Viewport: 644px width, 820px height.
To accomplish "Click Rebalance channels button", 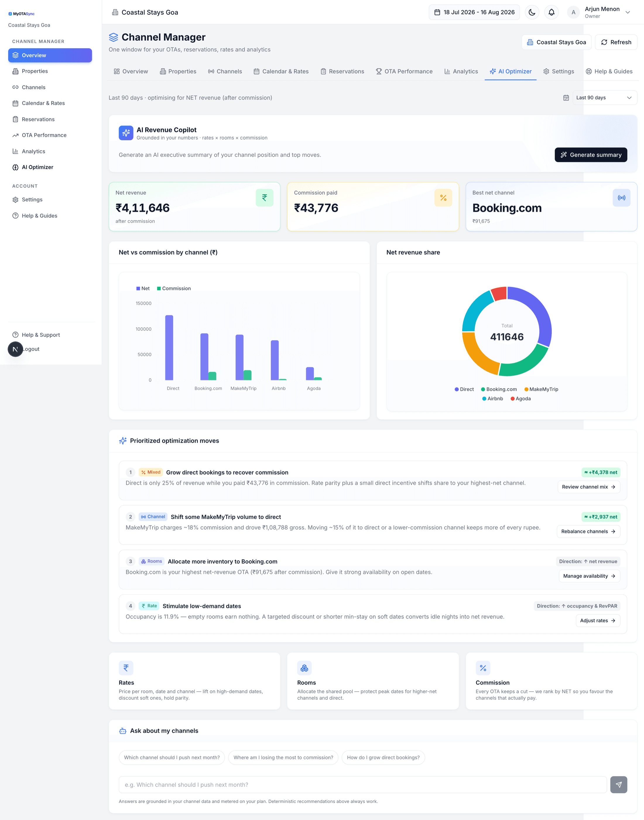I will (588, 531).
